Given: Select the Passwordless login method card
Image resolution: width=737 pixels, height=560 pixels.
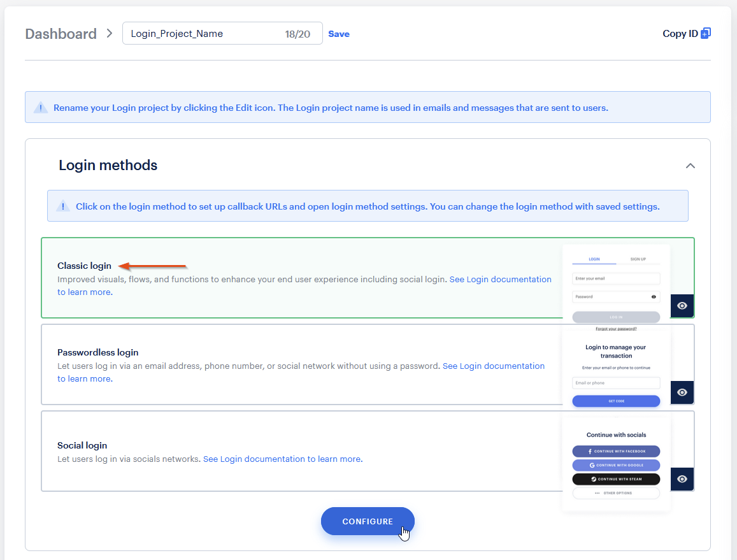Looking at the screenshot, I should (x=301, y=364).
